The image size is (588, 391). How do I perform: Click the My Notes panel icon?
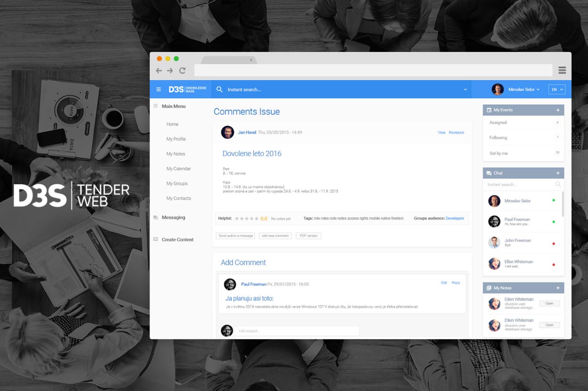[489, 288]
